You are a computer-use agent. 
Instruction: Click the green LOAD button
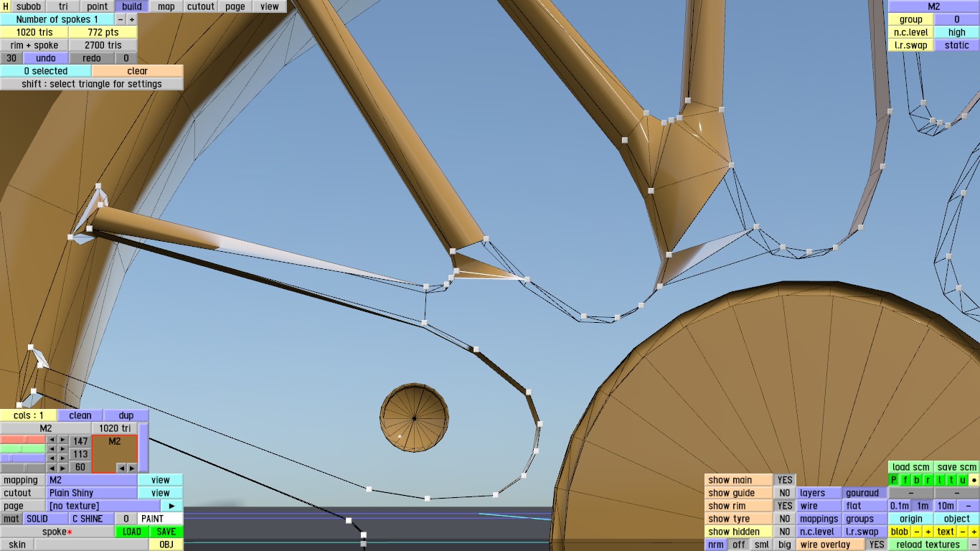[x=132, y=532]
